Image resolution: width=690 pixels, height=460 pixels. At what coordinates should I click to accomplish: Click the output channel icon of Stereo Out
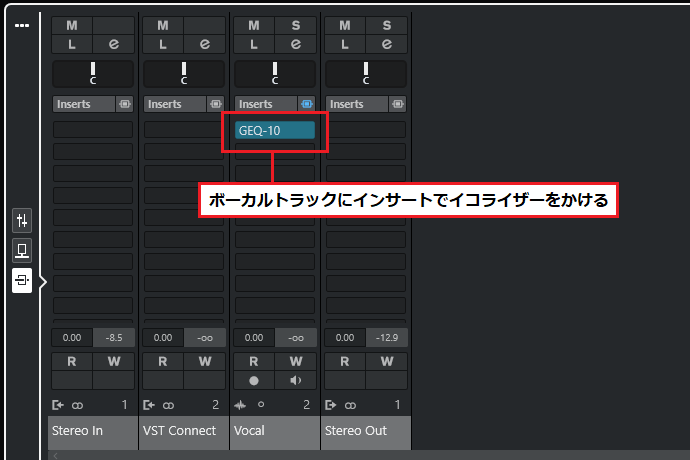click(x=330, y=405)
